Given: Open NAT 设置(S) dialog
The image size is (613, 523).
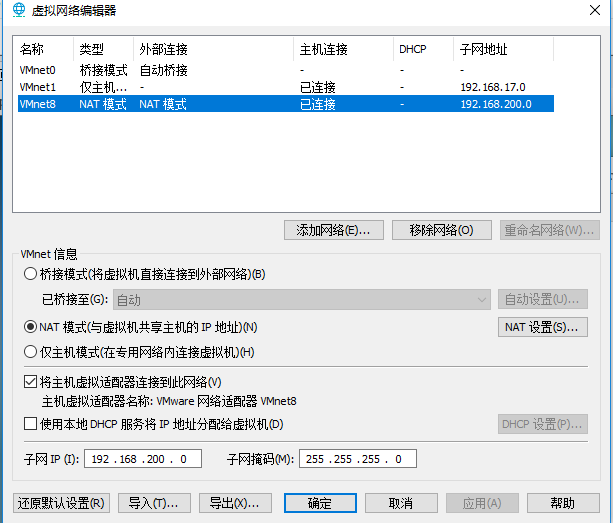Looking at the screenshot, I should click(543, 327).
